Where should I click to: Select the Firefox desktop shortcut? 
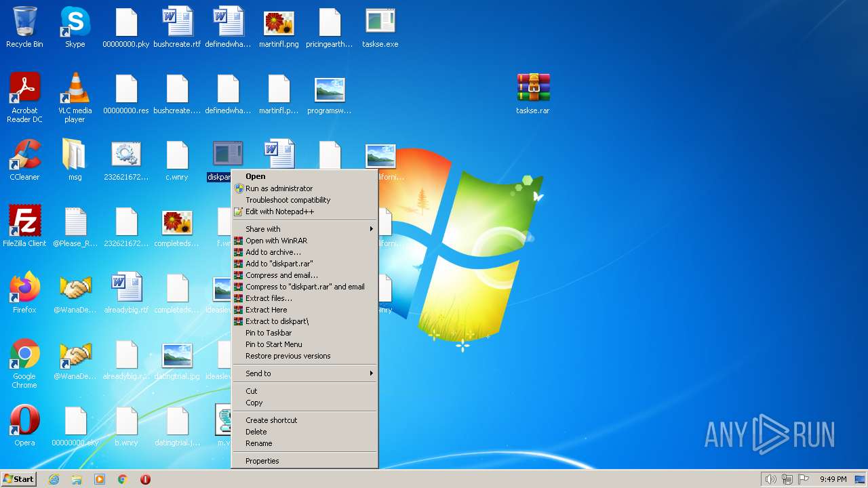(24, 293)
